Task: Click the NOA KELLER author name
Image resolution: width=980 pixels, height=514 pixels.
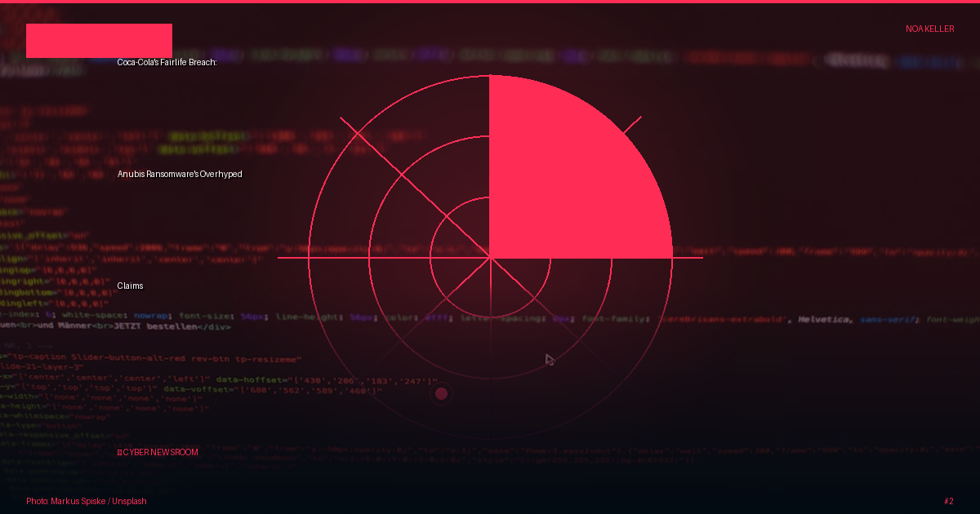Action: [929, 29]
